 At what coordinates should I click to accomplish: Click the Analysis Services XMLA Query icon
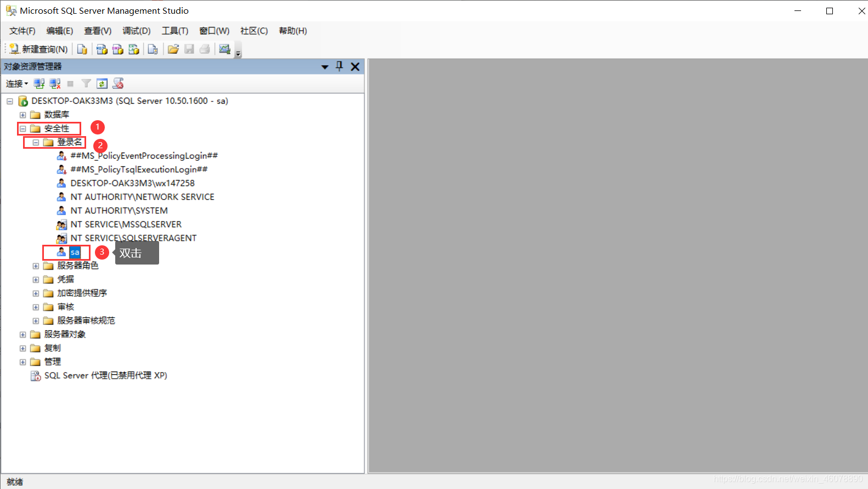[x=133, y=49]
